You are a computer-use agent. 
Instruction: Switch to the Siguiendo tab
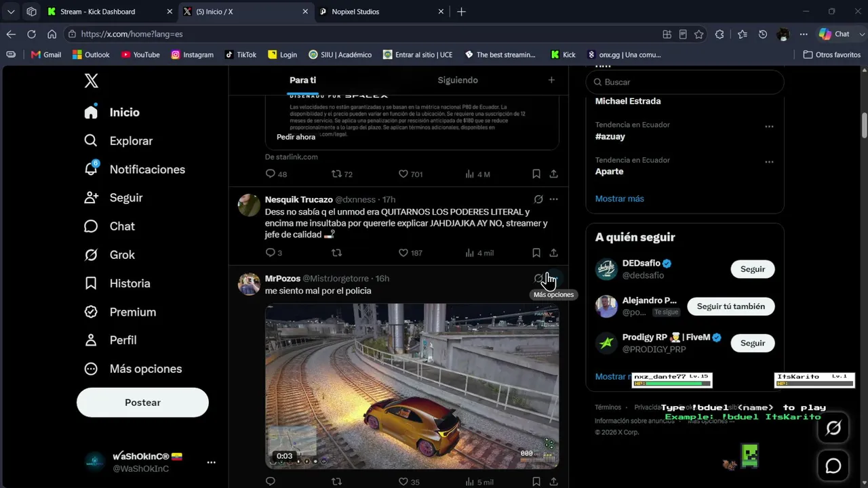(458, 80)
